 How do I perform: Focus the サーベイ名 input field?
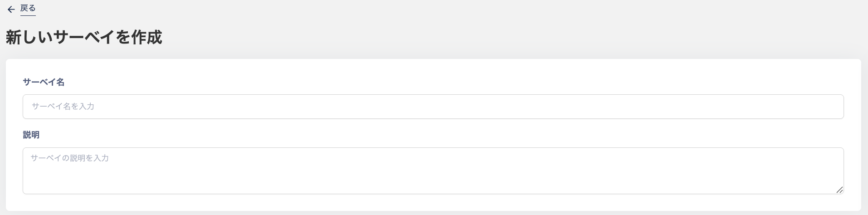[433, 107]
